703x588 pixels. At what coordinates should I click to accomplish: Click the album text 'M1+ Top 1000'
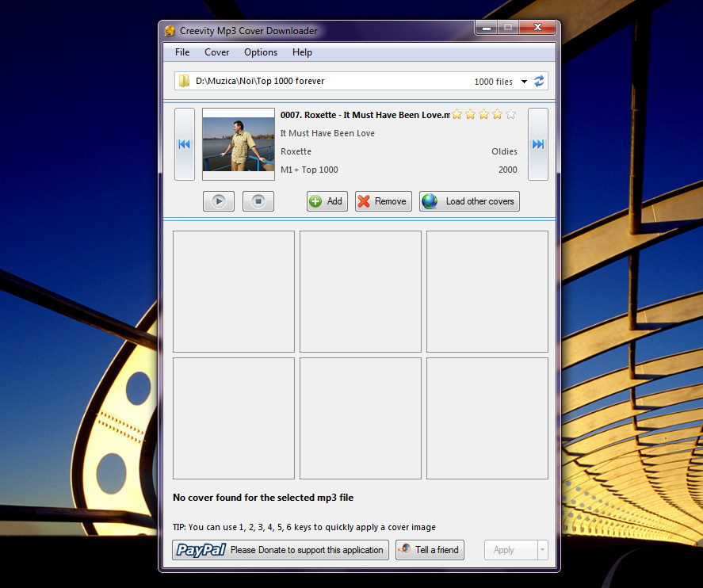click(x=309, y=170)
